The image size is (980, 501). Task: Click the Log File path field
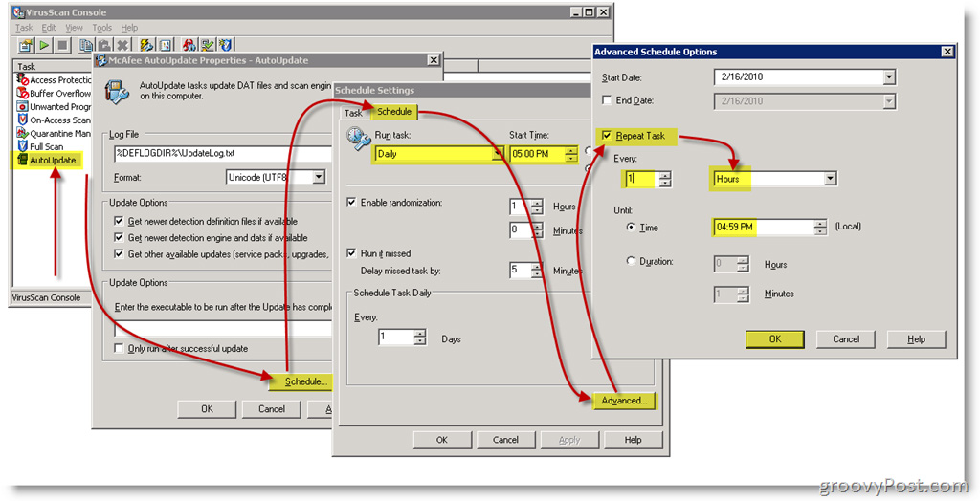(223, 153)
